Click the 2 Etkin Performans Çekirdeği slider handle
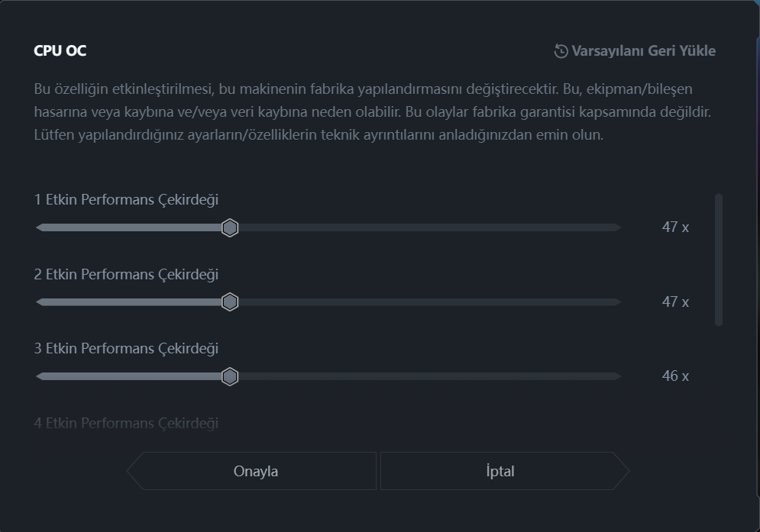 (x=230, y=301)
